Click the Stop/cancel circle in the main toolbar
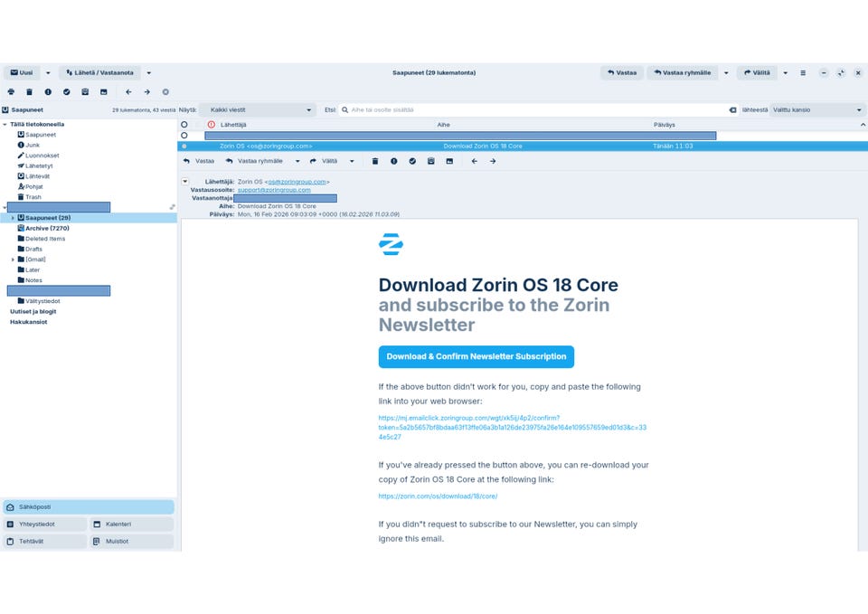This screenshot has height=614, width=868. click(165, 92)
